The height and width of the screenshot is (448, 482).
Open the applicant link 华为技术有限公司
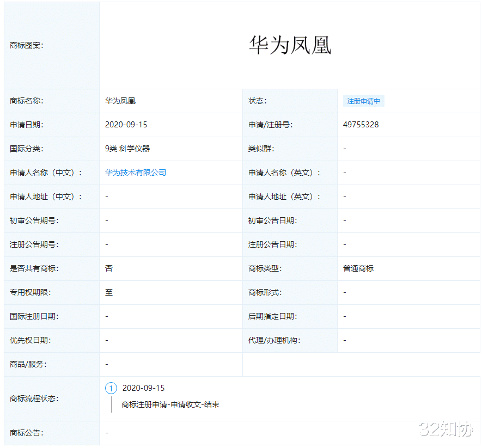click(x=136, y=173)
